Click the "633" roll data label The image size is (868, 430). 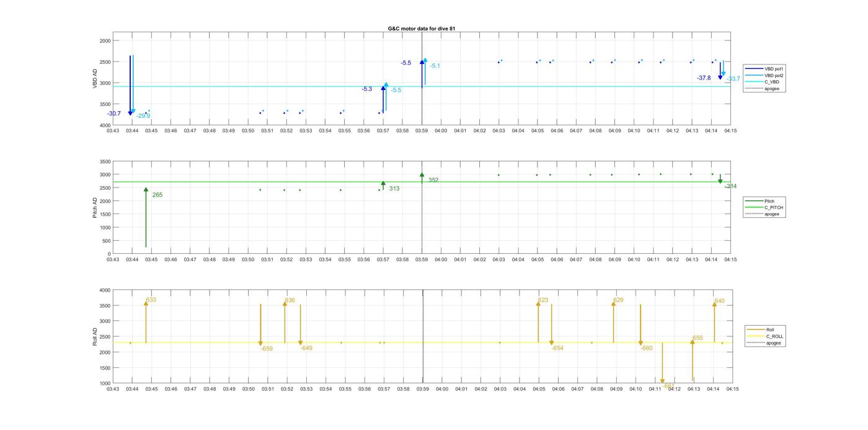[151, 300]
